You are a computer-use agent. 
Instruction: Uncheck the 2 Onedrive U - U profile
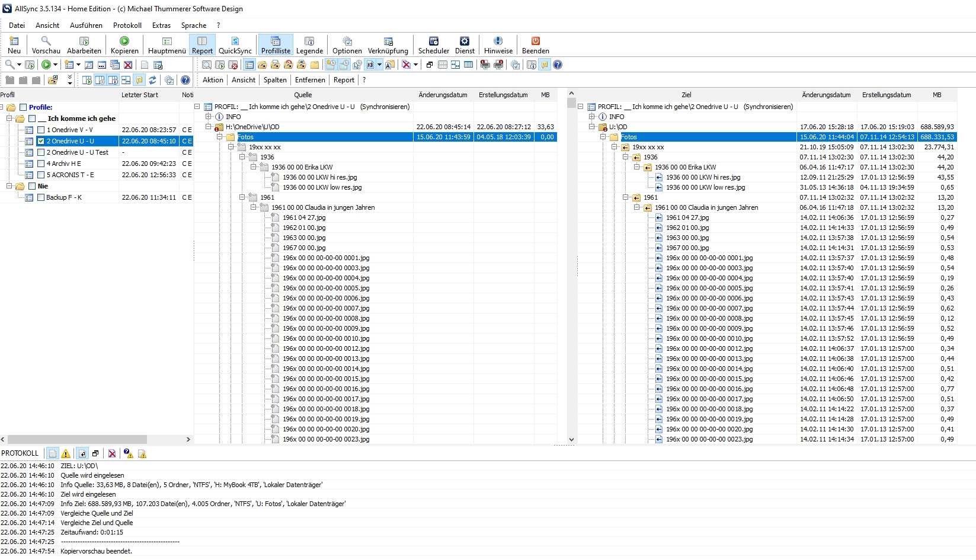coord(41,141)
